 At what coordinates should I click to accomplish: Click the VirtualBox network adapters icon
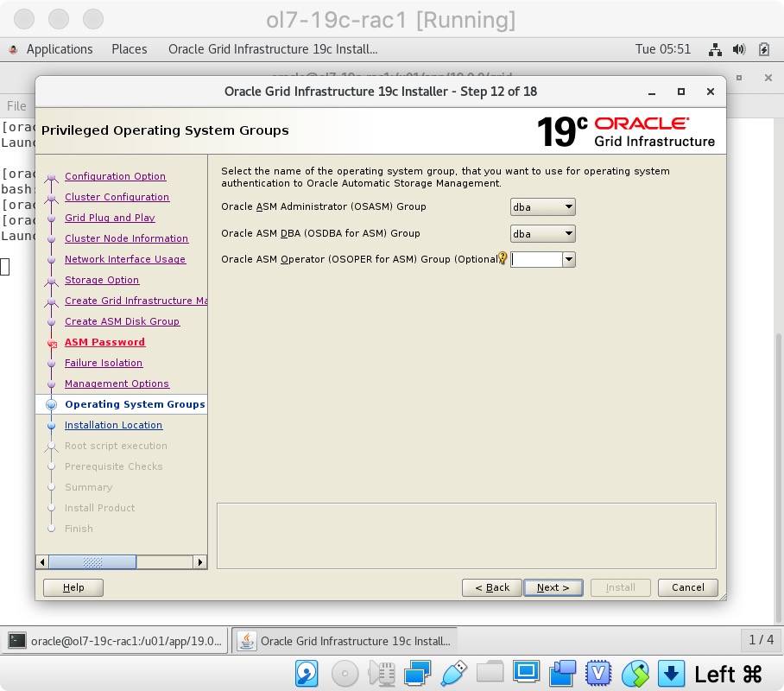[x=418, y=674]
